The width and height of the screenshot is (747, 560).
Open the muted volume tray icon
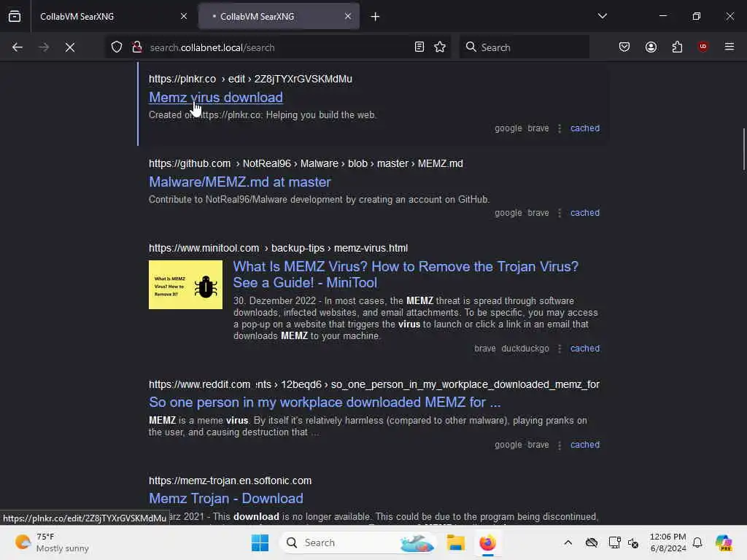tap(633, 542)
